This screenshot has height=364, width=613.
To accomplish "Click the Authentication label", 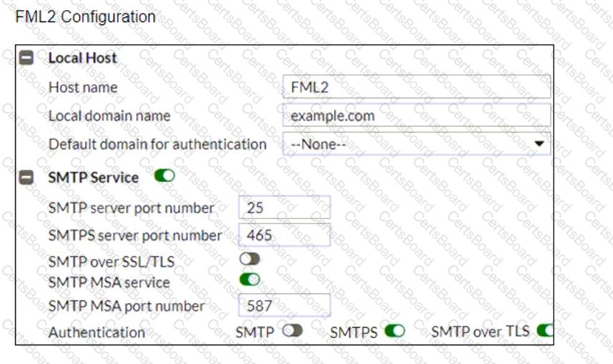I will coord(96,333).
